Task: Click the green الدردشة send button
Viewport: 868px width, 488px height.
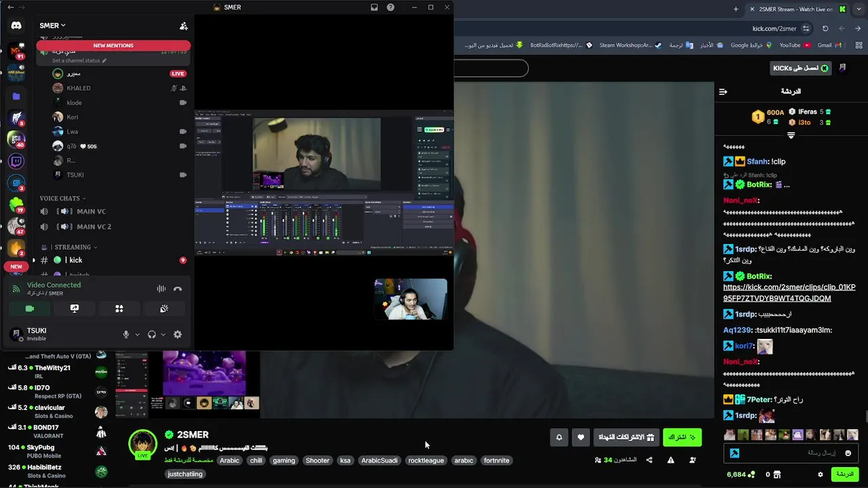Action: [845, 474]
